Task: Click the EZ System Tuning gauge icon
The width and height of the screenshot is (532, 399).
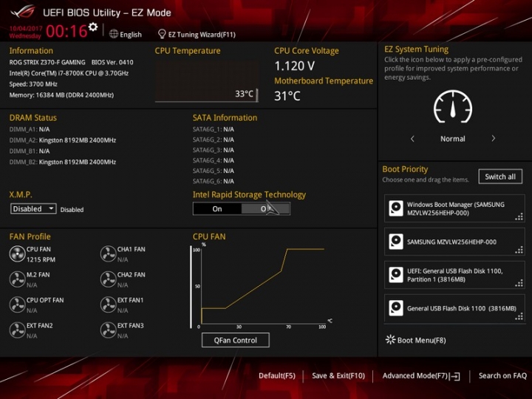Action: [x=453, y=106]
